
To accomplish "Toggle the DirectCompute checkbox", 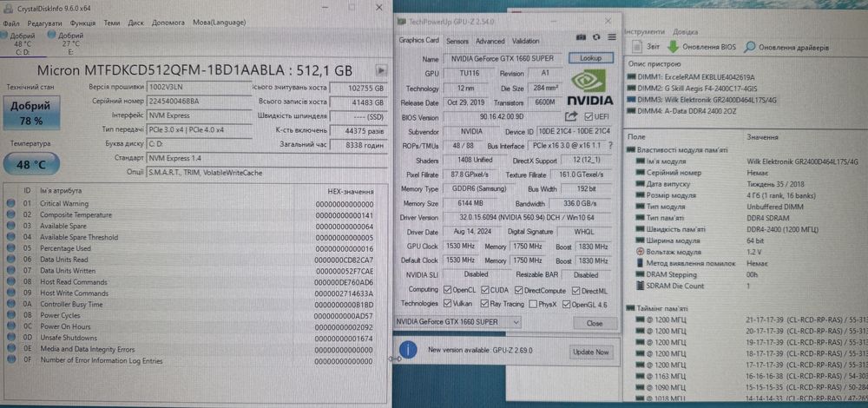I will (x=519, y=290).
